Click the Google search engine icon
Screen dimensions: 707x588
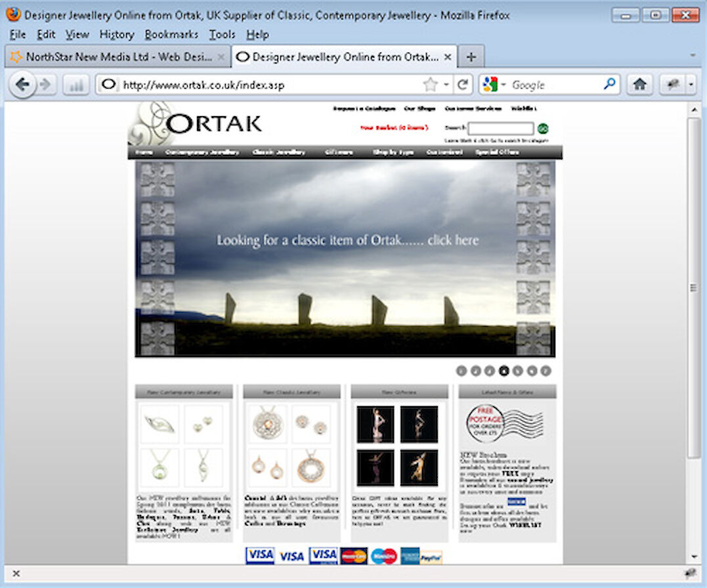coord(490,84)
